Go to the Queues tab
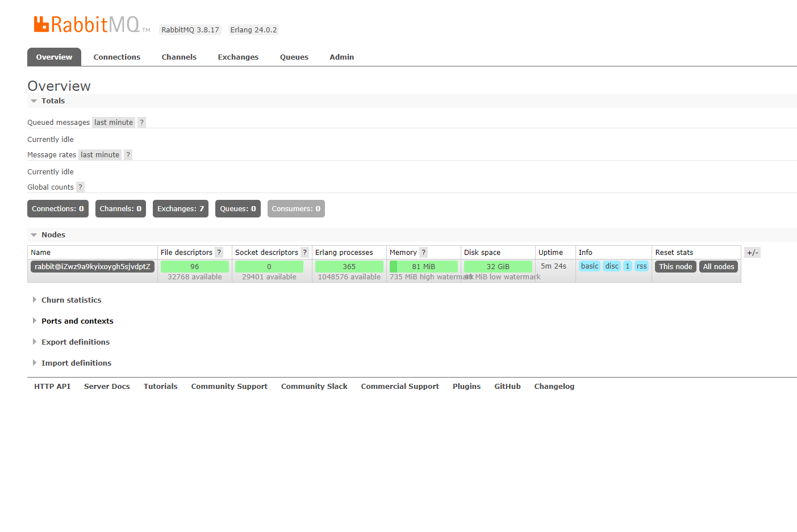Screen dimensions: 797x532 point(294,57)
